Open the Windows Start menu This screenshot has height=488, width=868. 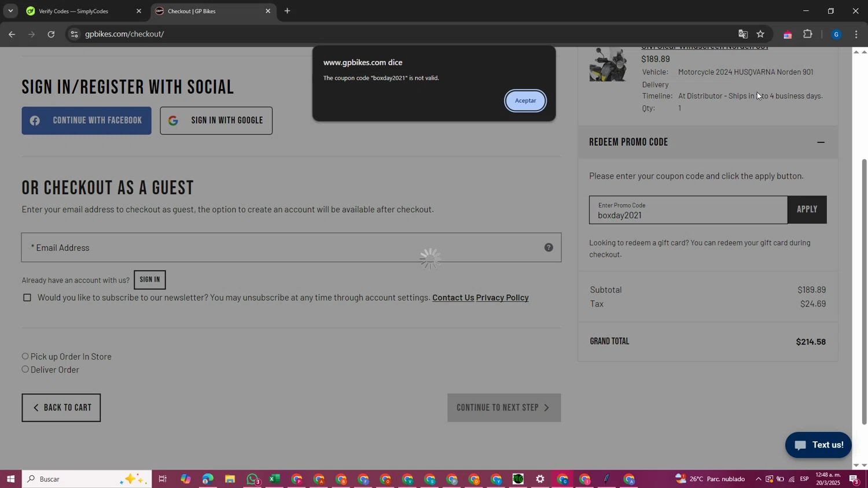click(x=10, y=479)
